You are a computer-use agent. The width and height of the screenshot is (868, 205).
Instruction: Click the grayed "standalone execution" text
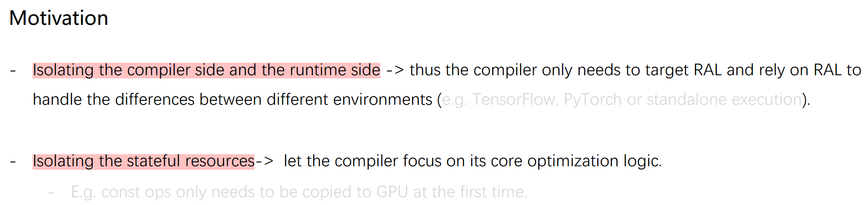[x=724, y=100]
